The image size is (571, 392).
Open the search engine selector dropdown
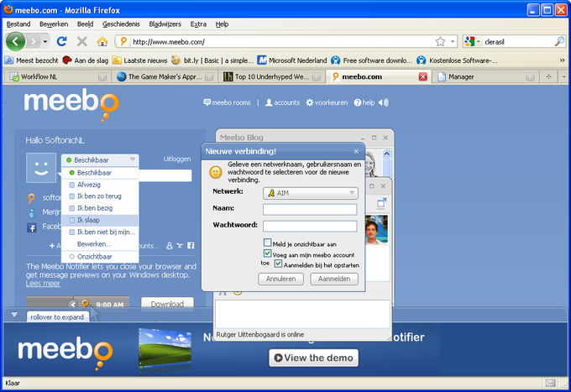tap(479, 41)
